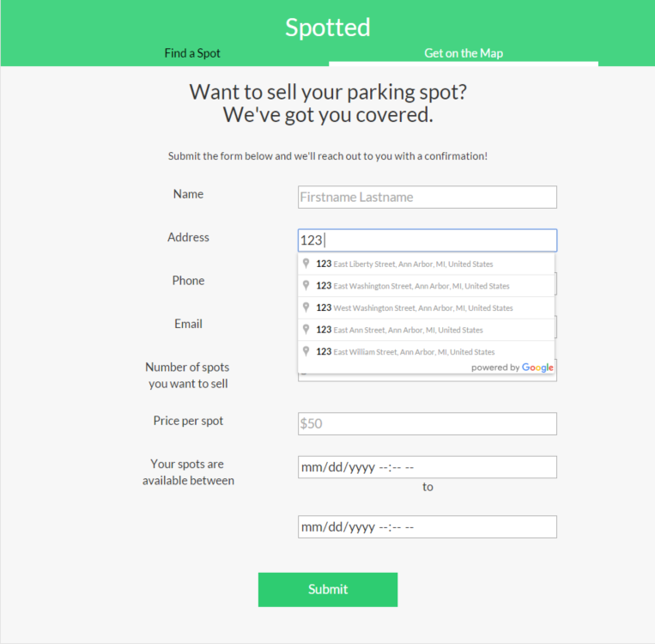Click pin icon beside West Washington Street suggestion
The width and height of the screenshot is (655, 644).
pyautogui.click(x=306, y=307)
